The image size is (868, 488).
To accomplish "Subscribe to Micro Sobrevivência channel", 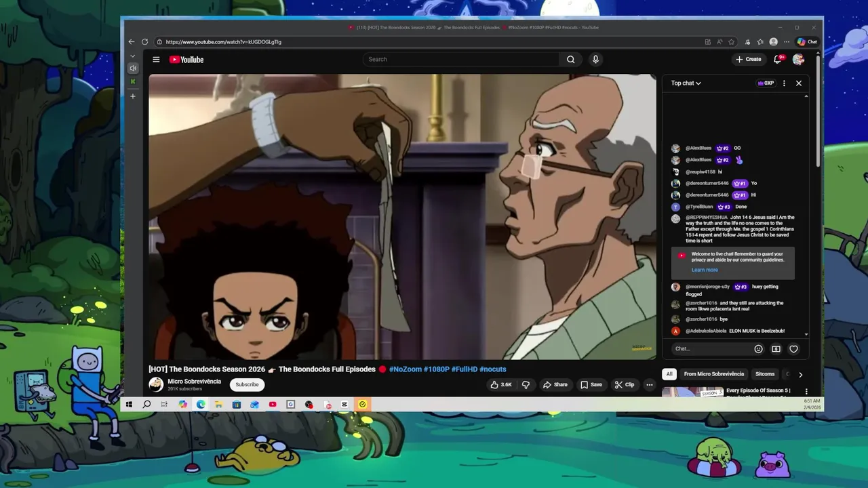I will point(247,385).
